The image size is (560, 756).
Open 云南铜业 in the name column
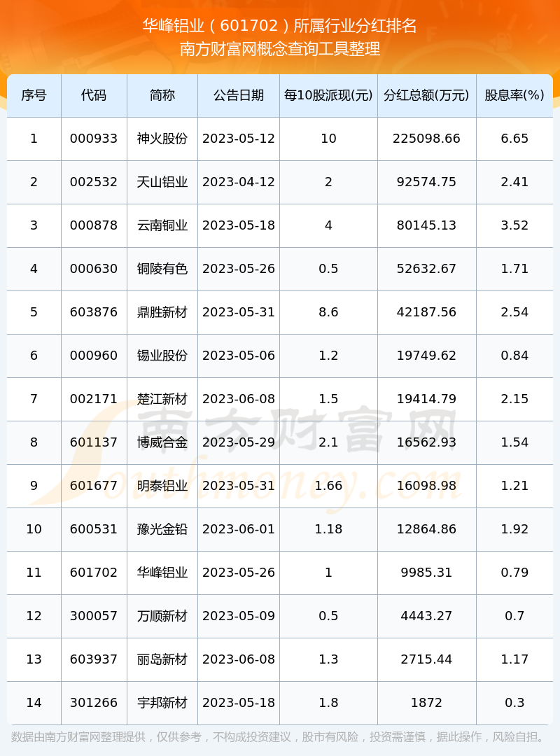pos(162,225)
